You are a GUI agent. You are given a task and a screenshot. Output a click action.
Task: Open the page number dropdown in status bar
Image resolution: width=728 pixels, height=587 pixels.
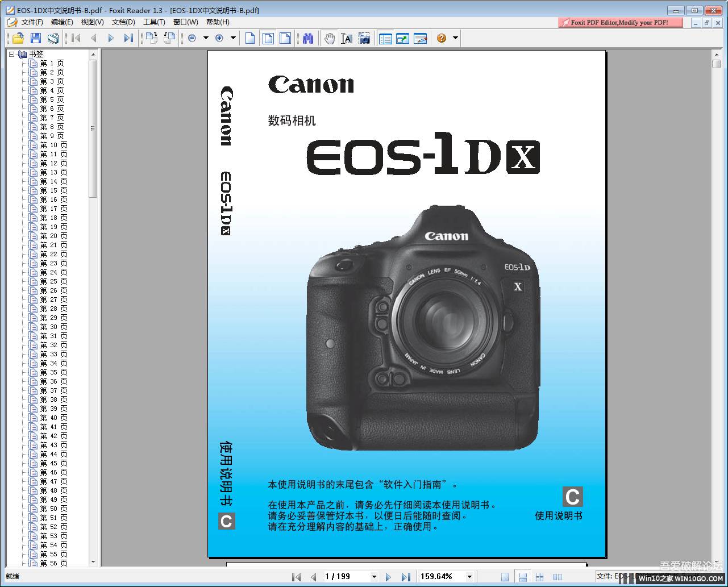click(x=373, y=577)
